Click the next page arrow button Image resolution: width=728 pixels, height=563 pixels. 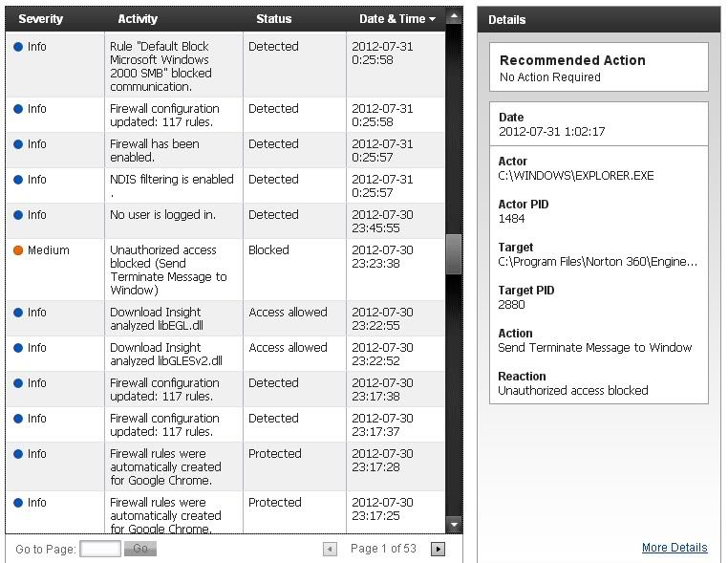438,549
